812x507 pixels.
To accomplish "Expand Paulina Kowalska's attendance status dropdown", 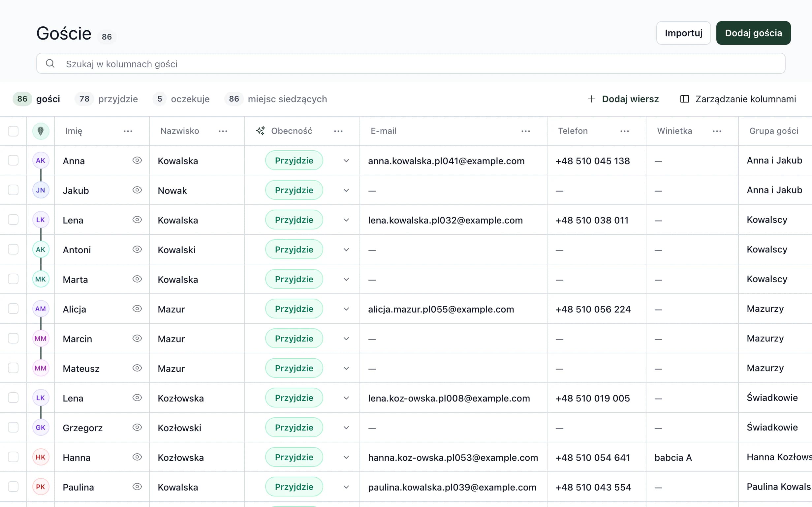I will tap(346, 487).
